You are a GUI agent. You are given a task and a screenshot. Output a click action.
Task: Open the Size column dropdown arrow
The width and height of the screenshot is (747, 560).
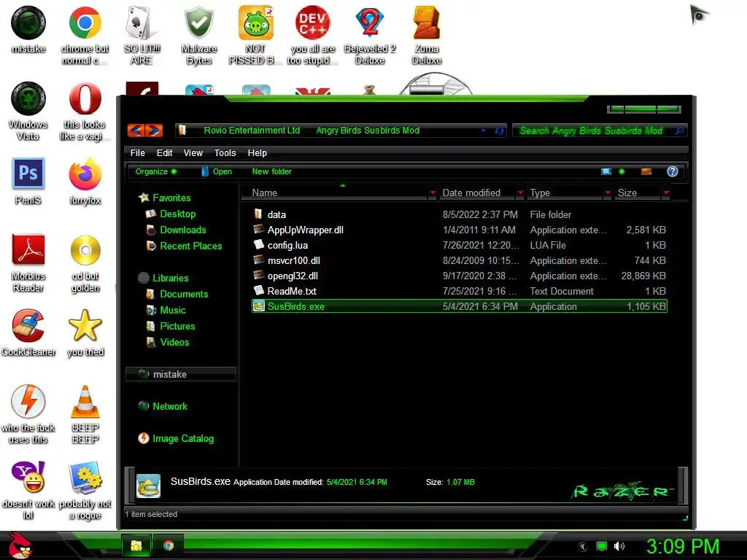click(666, 192)
